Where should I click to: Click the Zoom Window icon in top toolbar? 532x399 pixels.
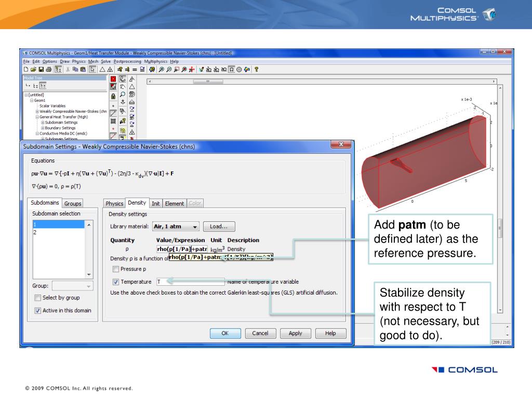(177, 70)
